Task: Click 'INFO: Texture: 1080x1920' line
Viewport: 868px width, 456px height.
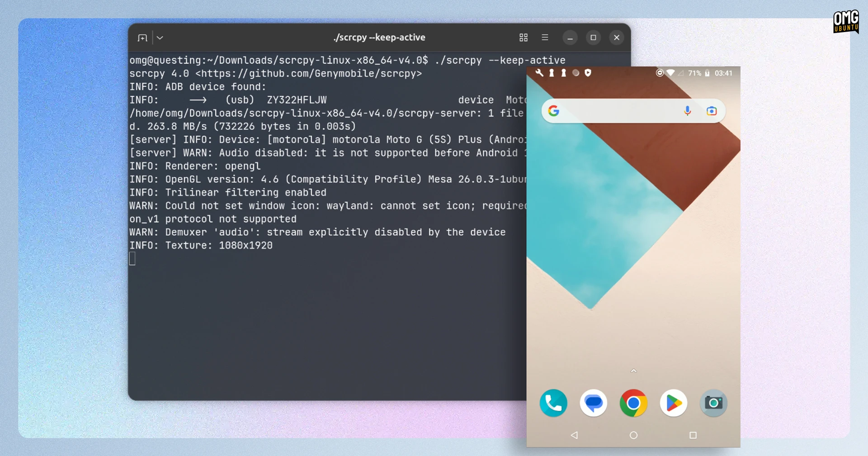Action: [201, 246]
